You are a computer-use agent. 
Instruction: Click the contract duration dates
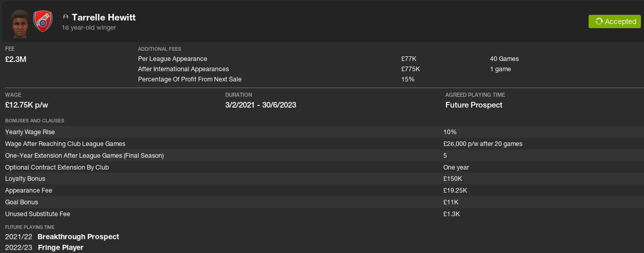(261, 105)
